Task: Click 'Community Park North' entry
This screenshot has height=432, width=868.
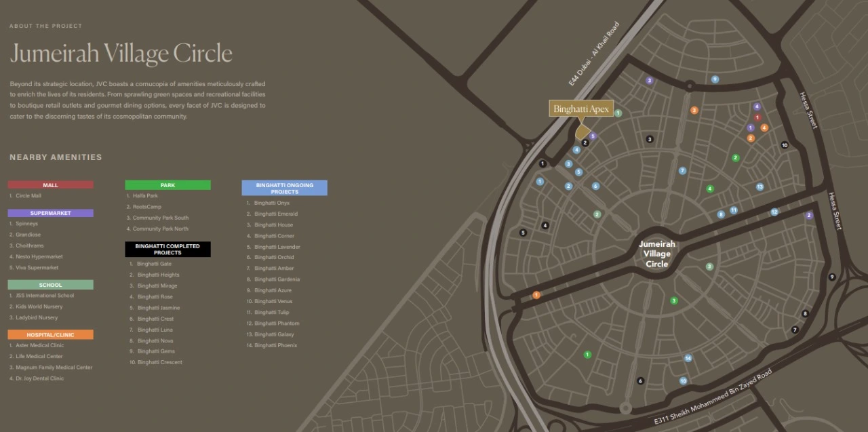Action: (x=161, y=229)
